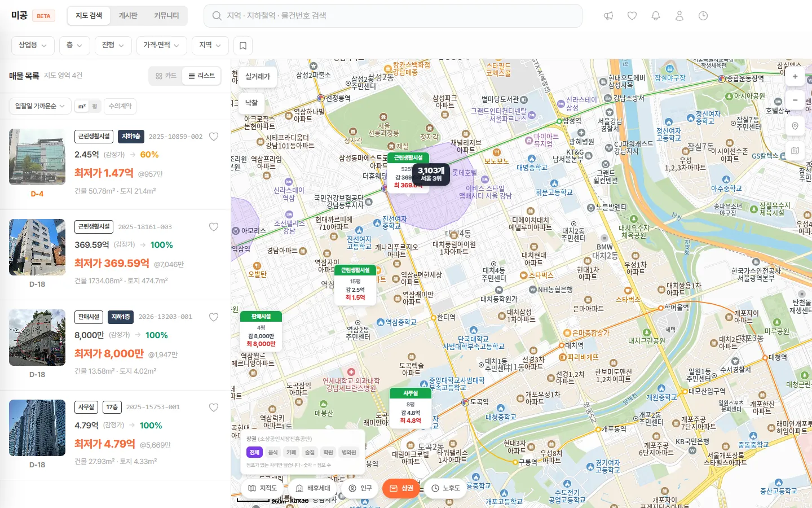
Task: Switch area unit to m²
Action: click(x=82, y=106)
